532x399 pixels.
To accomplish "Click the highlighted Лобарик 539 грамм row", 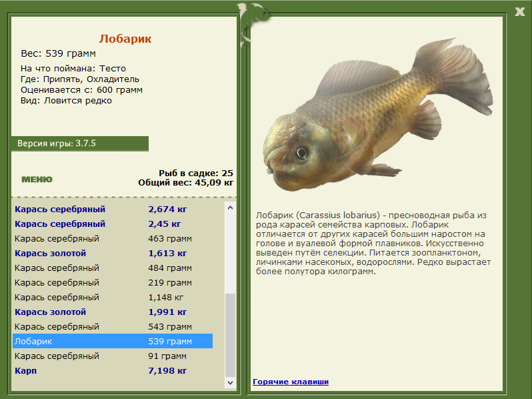I will click(x=113, y=341).
